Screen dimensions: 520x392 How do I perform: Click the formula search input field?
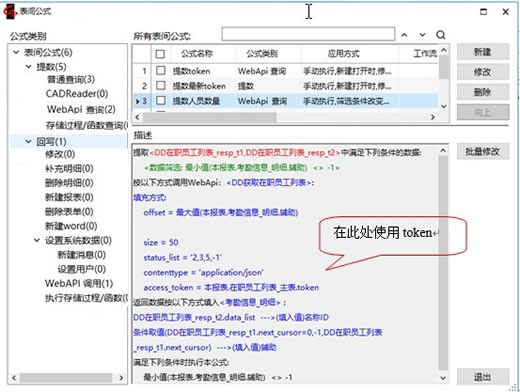coord(308,34)
